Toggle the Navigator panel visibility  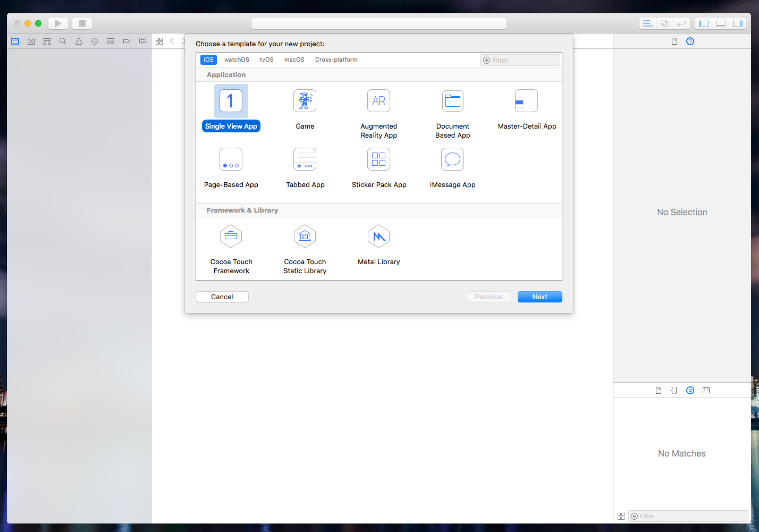pyautogui.click(x=704, y=23)
